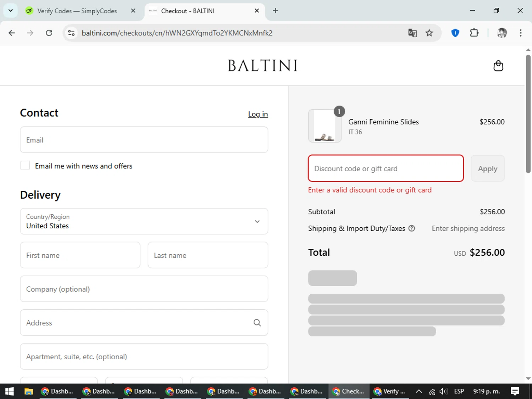
Task: Click the volume speaker tray icon
Action: coord(443,391)
